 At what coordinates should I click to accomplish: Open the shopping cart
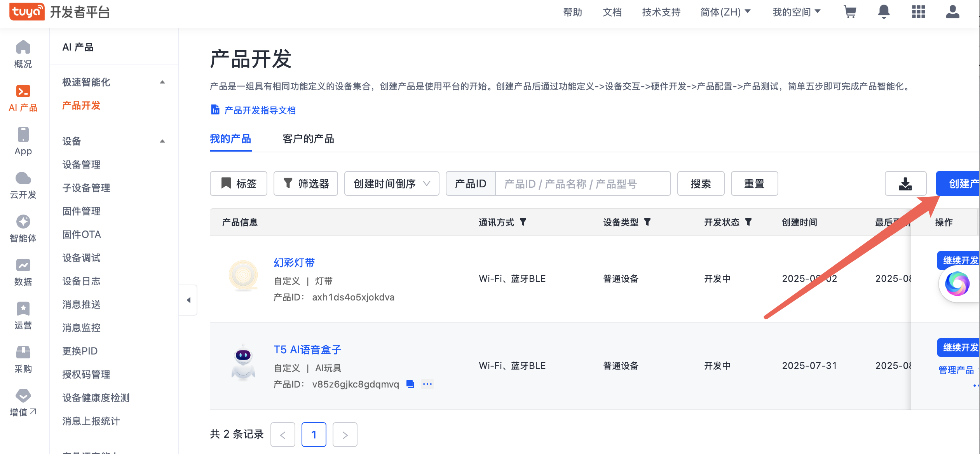(x=850, y=12)
